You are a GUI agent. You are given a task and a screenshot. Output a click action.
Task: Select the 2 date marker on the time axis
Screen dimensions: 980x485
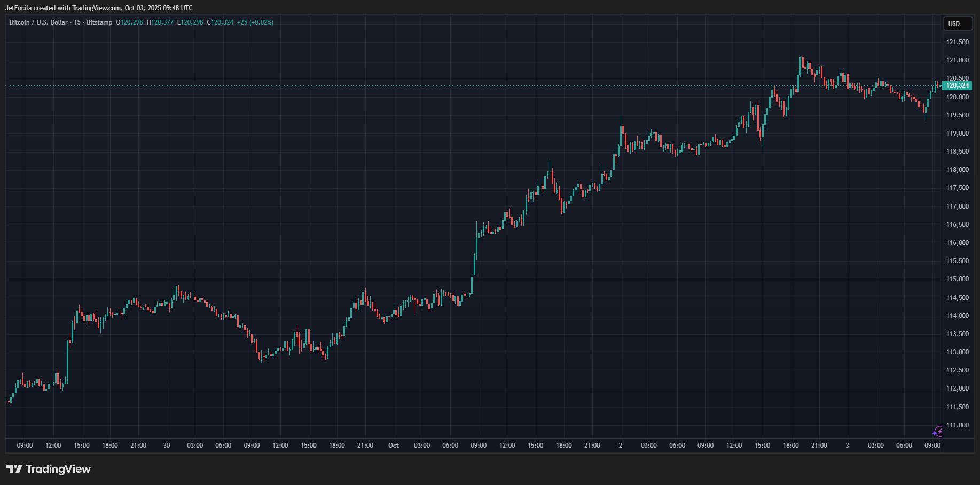pos(620,446)
